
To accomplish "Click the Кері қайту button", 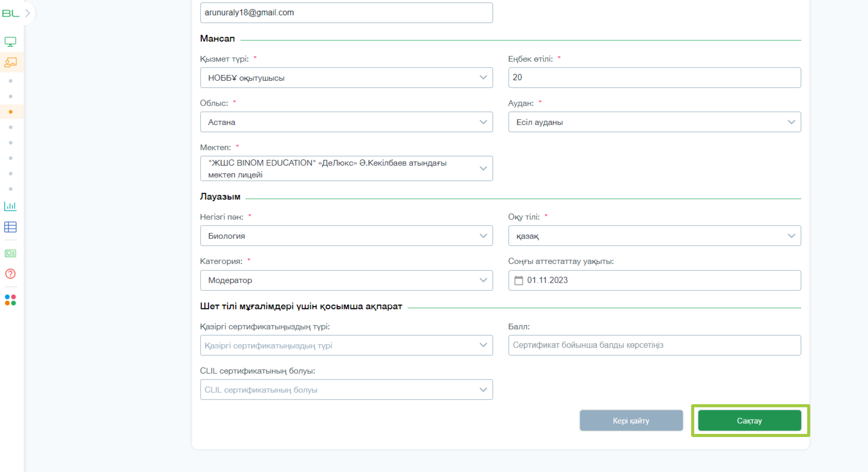I will click(x=631, y=421).
